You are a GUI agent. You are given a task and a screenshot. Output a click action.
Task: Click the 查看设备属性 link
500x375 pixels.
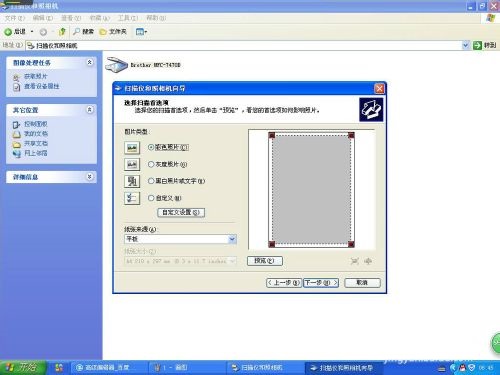tap(42, 86)
